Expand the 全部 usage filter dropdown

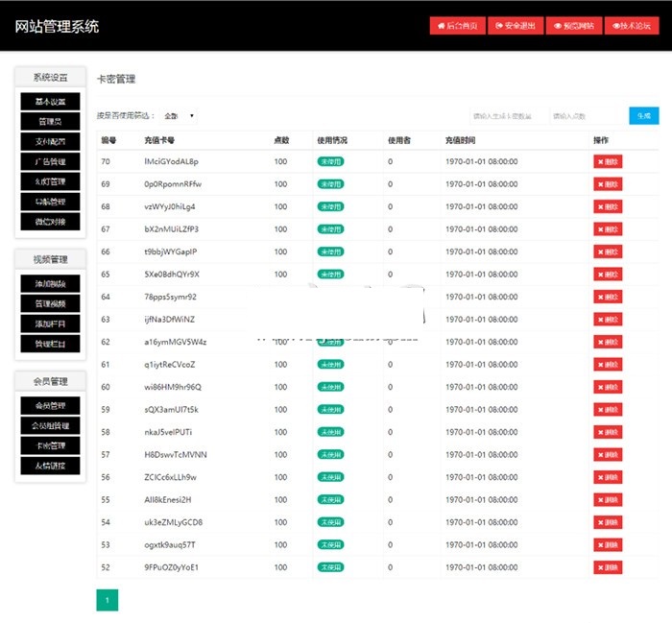[x=179, y=116]
